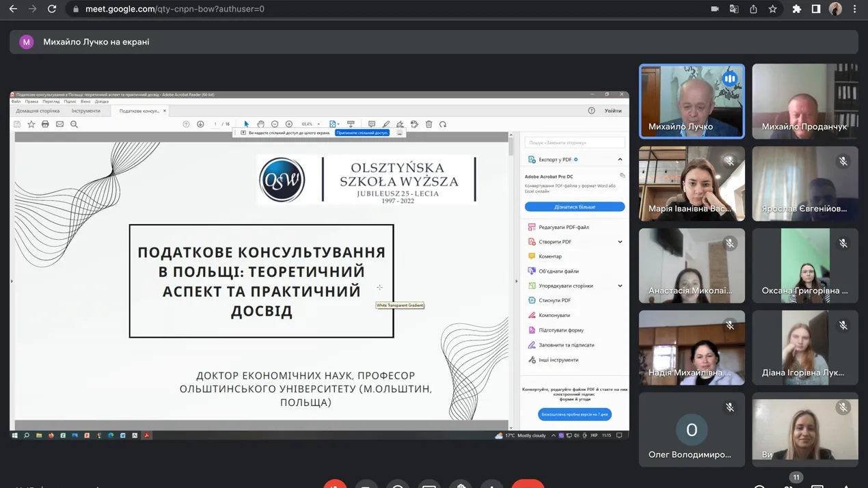Click the sidebar tool search field
The width and height of the screenshot is (868, 488).
574,143
